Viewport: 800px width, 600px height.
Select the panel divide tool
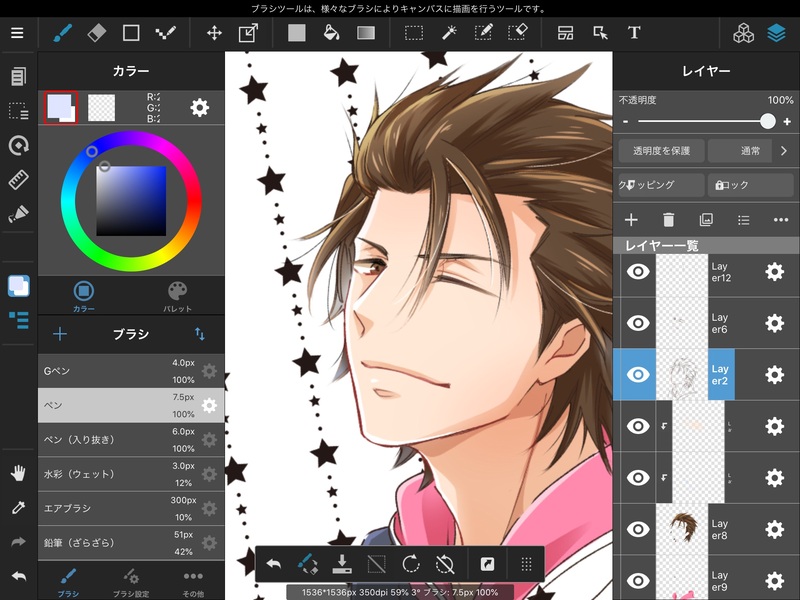[x=565, y=33]
